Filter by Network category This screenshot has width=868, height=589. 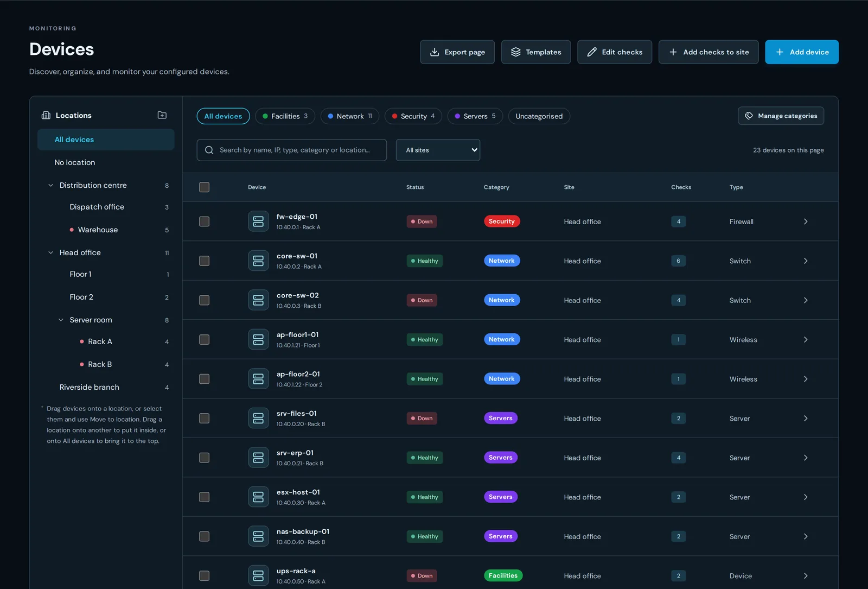pyautogui.click(x=350, y=116)
